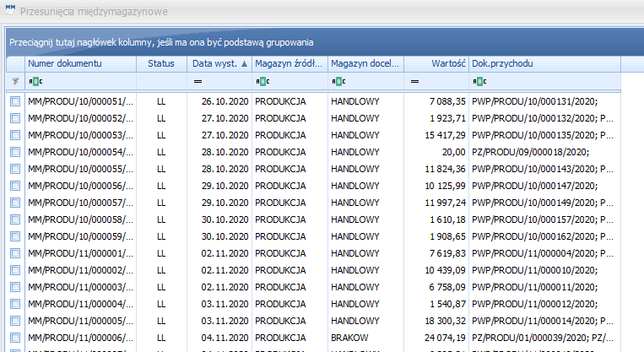Screen dimensions: 644x352
Task: Select value cell 10 125,99
Action: point(436,186)
